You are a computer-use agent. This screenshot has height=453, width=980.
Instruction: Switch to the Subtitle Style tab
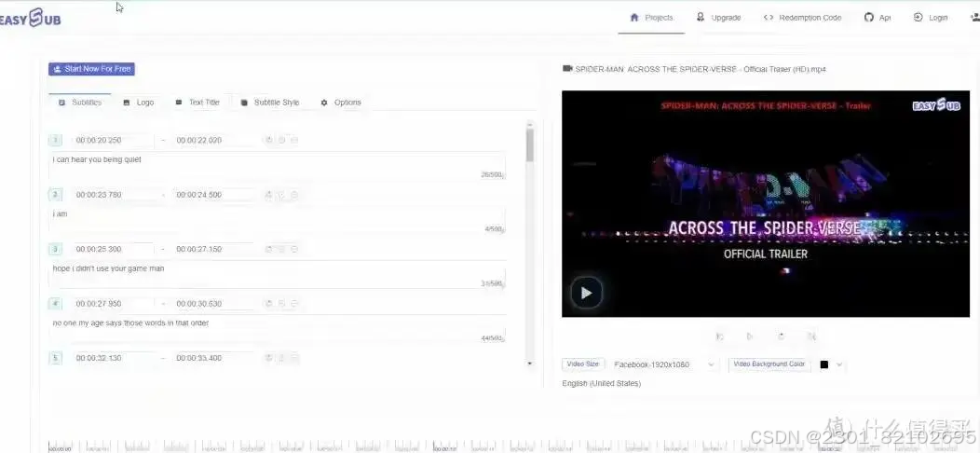click(270, 102)
